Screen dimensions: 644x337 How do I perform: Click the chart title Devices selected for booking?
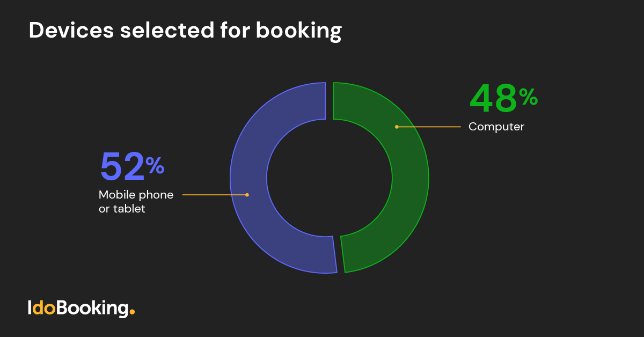185,31
